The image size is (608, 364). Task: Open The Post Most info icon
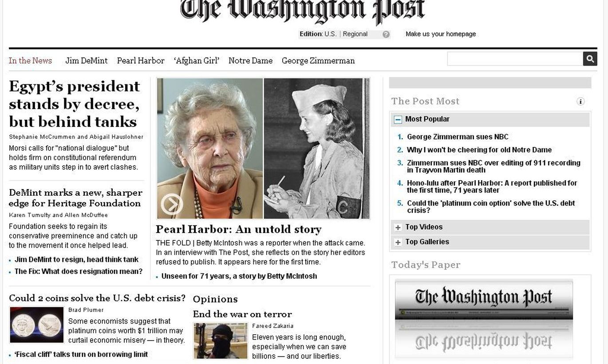580,101
